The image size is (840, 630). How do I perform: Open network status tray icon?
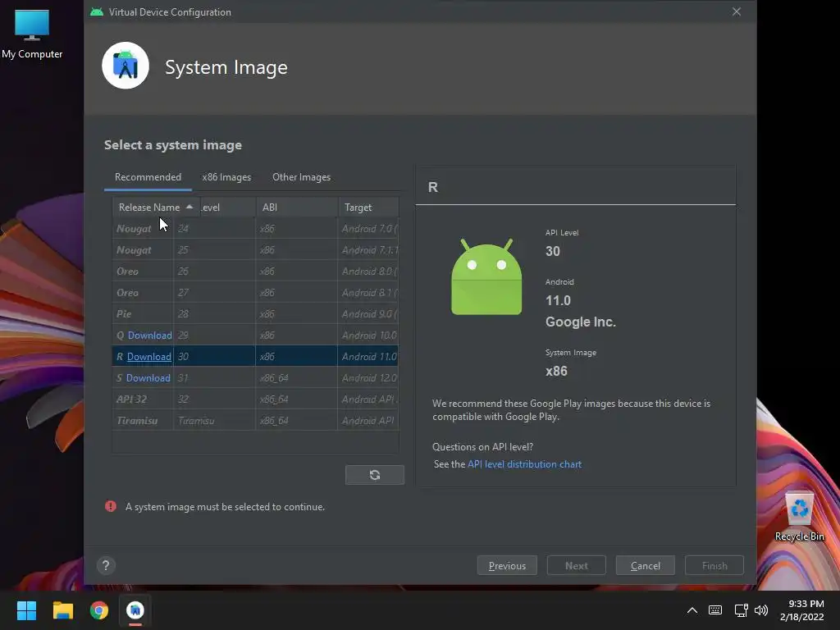click(x=741, y=610)
